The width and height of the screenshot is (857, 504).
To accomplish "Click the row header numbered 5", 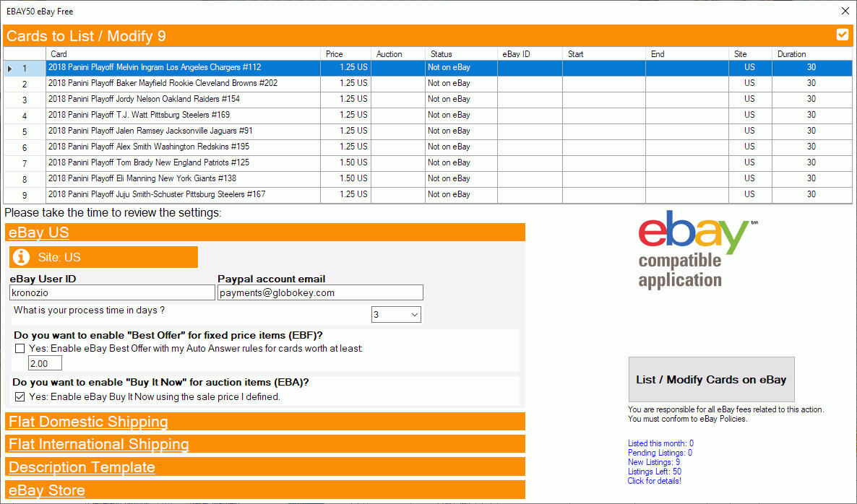I will click(24, 131).
